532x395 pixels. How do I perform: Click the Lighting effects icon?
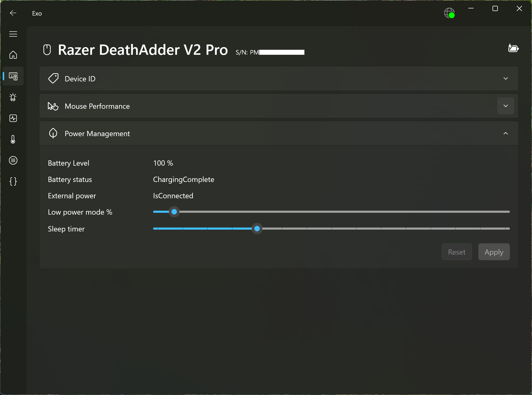[x=13, y=97]
